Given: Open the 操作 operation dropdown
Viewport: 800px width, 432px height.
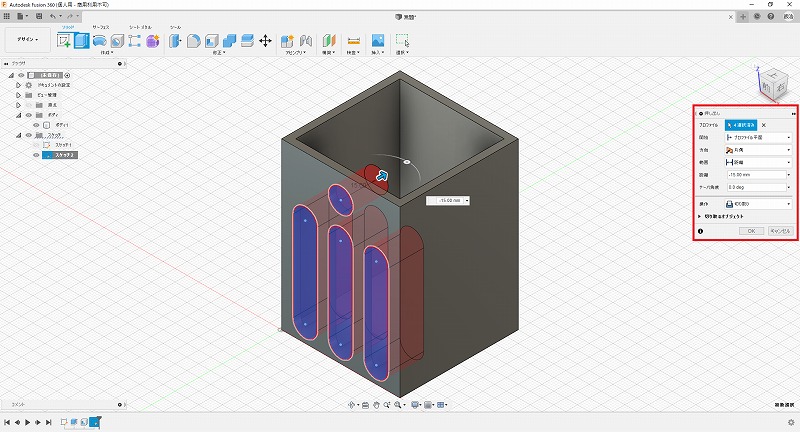Looking at the screenshot, I should [758, 203].
